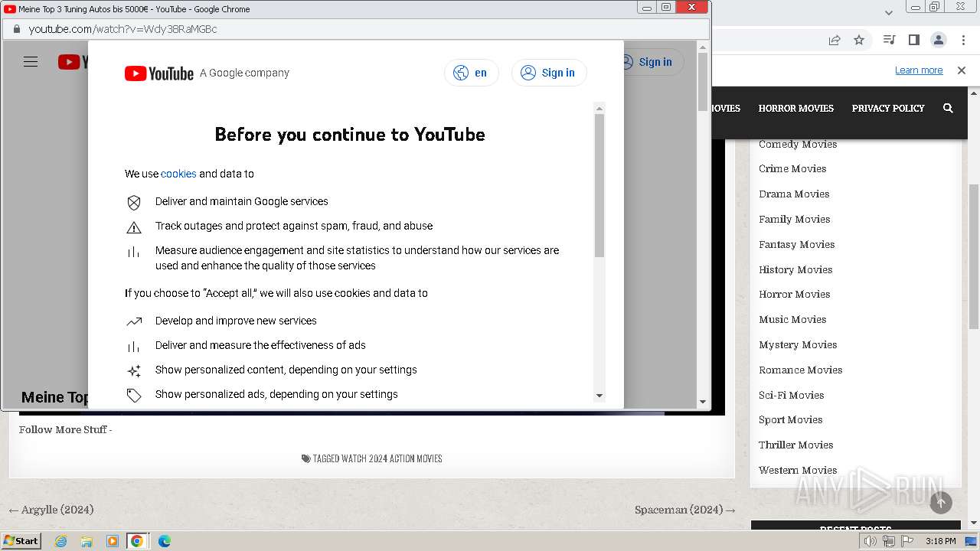Open the cookies link in the consent text
Viewport: 980px width, 551px height.
178,174
